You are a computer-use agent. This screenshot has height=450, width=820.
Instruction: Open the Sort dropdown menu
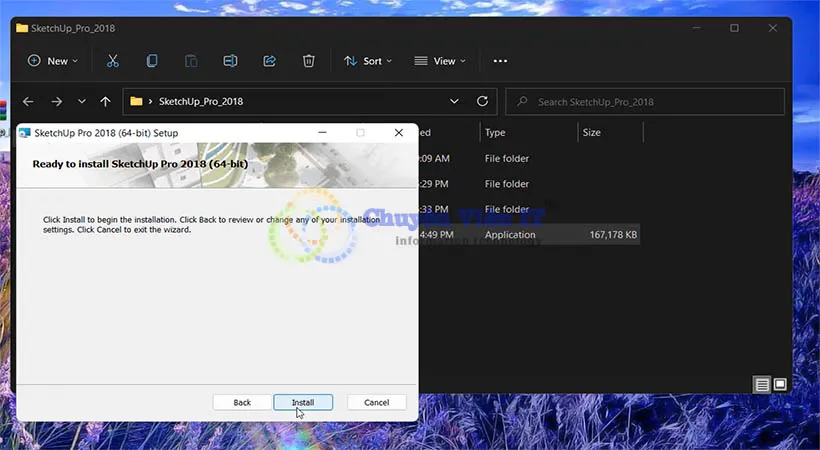tap(367, 61)
